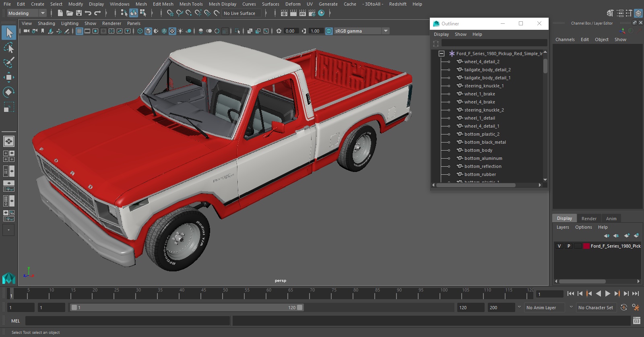Move selected layer up in Layer Editor

(607, 236)
